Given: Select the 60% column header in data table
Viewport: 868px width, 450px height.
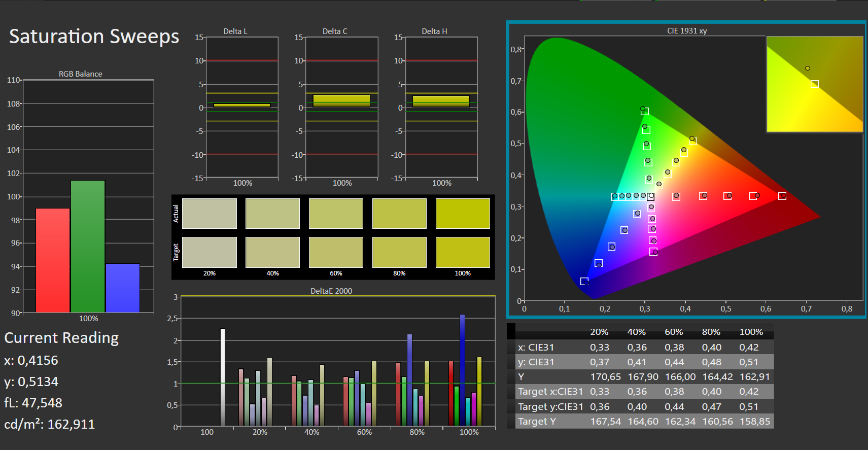Looking at the screenshot, I should 674,332.
